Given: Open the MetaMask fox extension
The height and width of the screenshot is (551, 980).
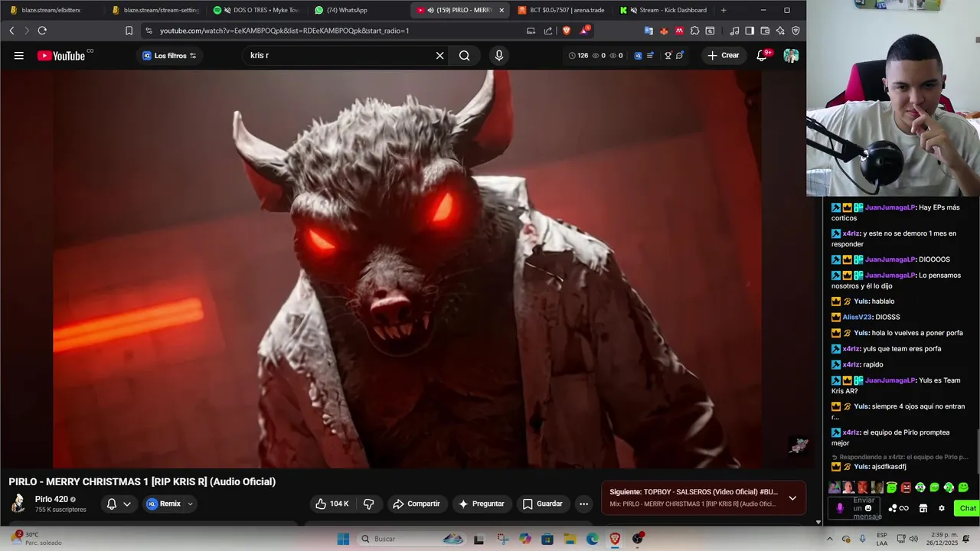Looking at the screenshot, I should pos(664,31).
